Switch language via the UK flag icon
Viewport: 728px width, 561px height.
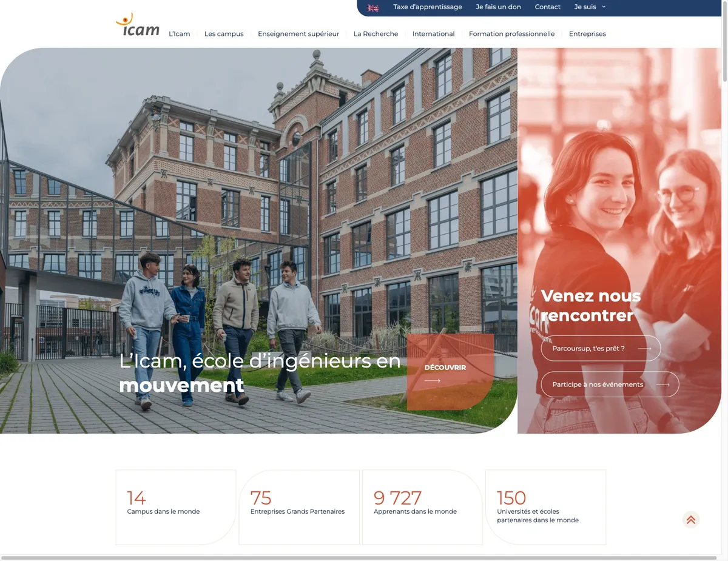click(x=373, y=8)
